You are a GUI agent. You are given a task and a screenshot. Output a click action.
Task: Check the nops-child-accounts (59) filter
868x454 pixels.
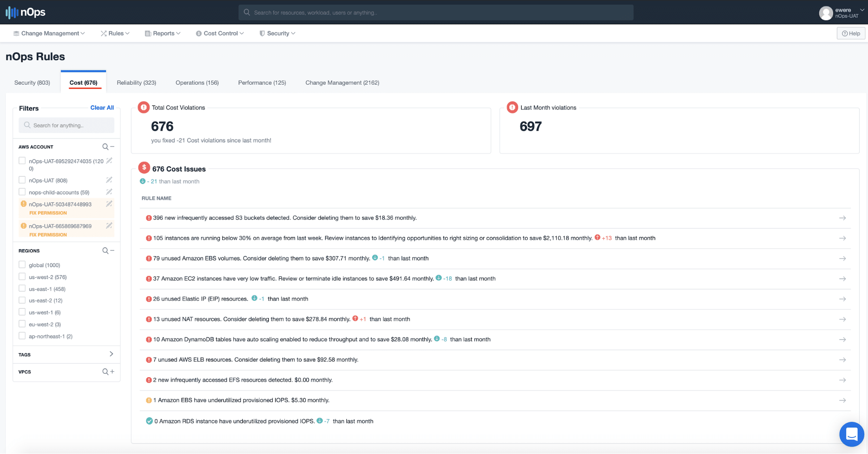(22, 192)
